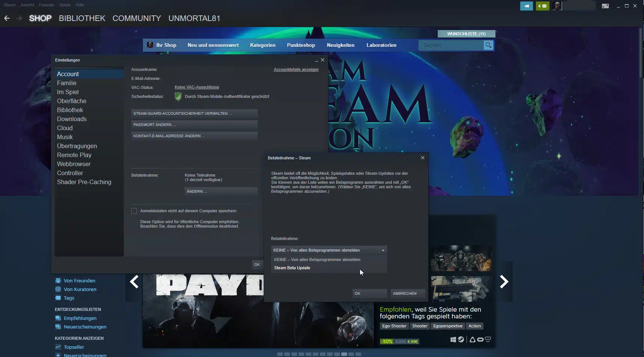Click the ÄNDERN beta participation button
Viewport: 644px width, 357px height.
[x=221, y=191]
